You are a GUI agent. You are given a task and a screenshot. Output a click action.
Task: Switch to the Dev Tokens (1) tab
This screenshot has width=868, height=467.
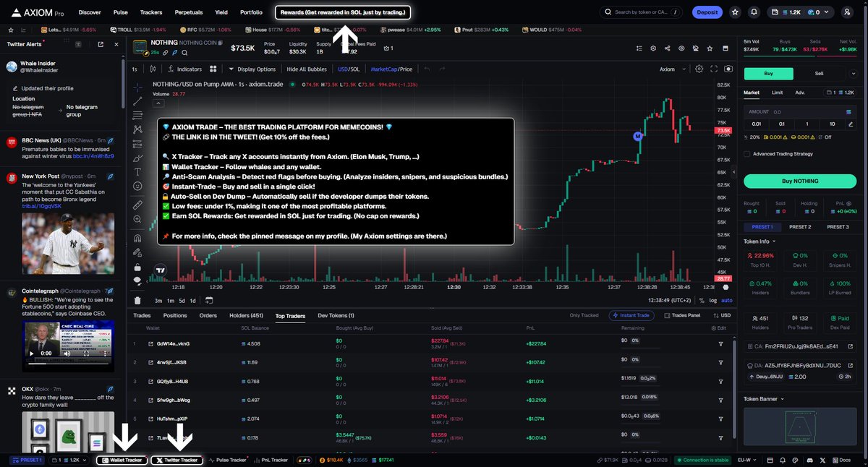coord(336,316)
